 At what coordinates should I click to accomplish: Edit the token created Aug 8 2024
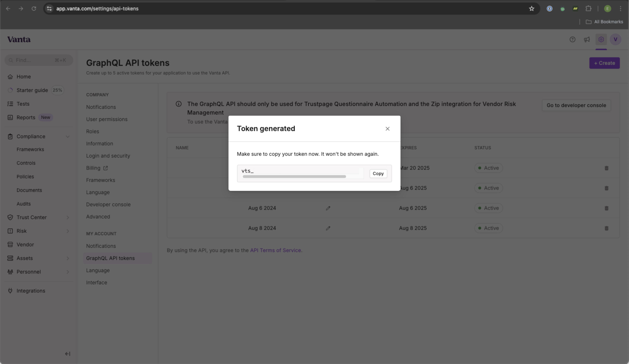point(328,228)
